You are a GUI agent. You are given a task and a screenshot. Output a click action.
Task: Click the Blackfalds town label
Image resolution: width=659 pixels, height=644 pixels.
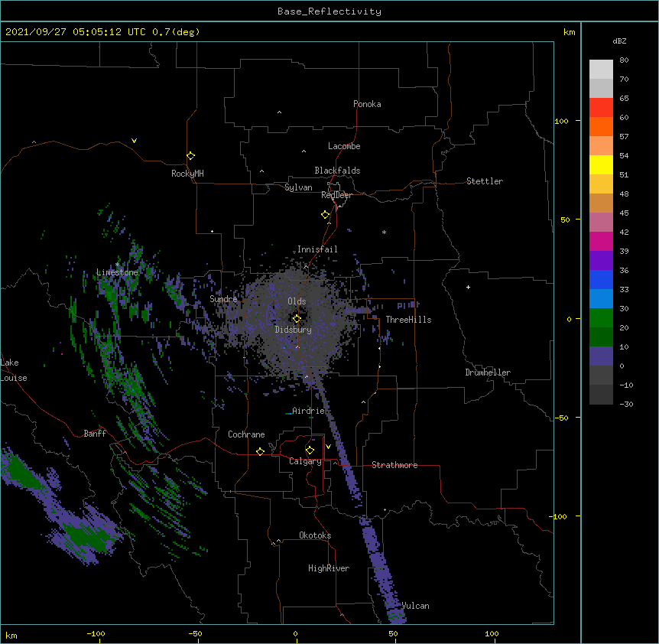[x=337, y=171]
